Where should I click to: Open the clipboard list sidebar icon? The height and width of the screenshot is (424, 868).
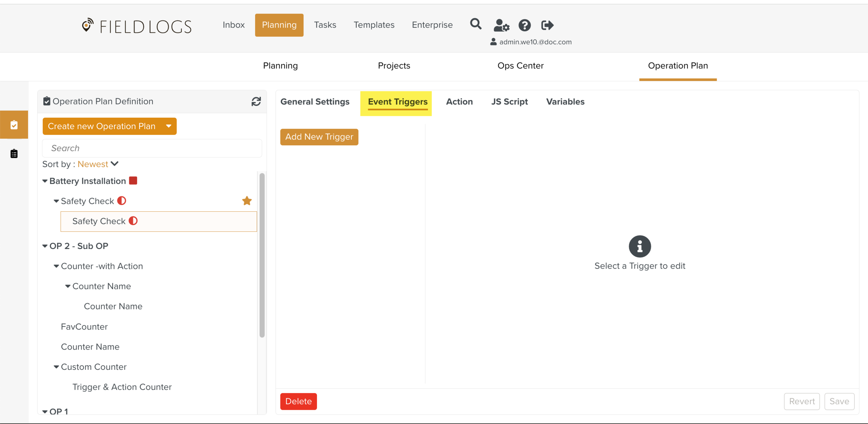tap(14, 153)
